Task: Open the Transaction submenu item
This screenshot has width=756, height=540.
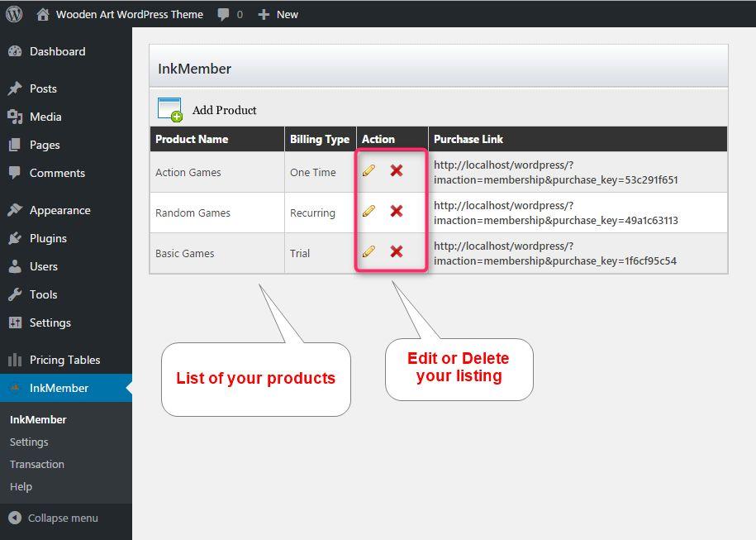Action: (37, 464)
